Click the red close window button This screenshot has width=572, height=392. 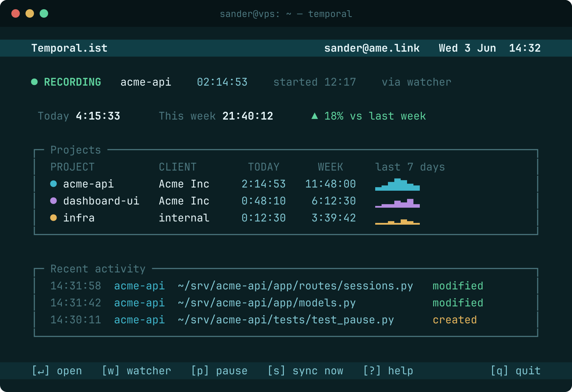(16, 13)
